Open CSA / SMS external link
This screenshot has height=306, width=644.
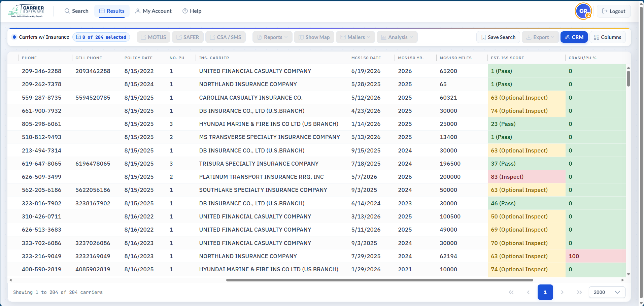tap(226, 37)
